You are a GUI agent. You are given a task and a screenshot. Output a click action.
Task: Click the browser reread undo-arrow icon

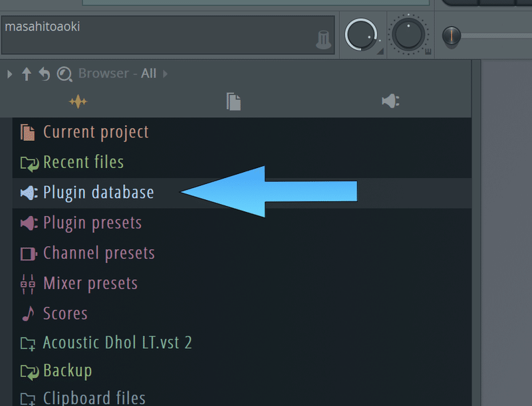(45, 74)
